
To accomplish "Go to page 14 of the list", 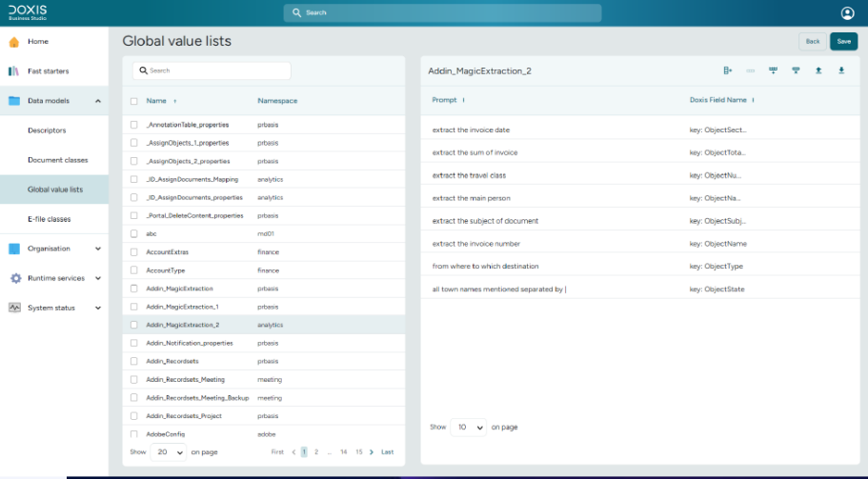I will click(x=343, y=452).
